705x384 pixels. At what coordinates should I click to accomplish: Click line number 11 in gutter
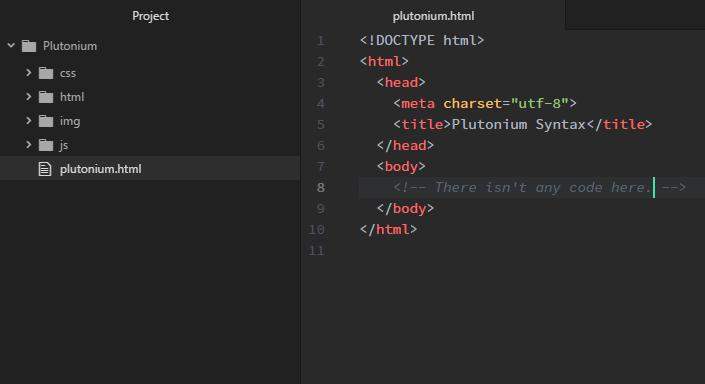pos(317,250)
